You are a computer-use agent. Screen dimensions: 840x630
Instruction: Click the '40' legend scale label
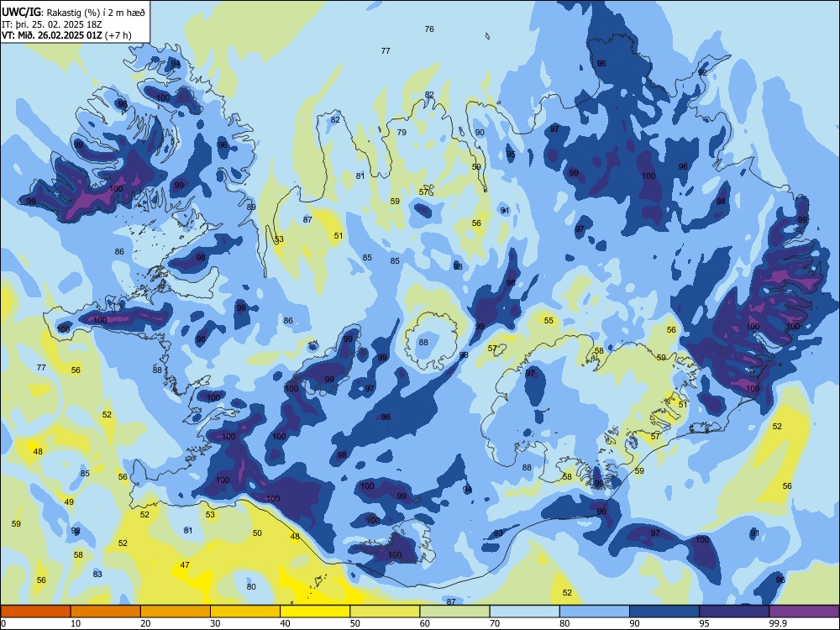285,623
